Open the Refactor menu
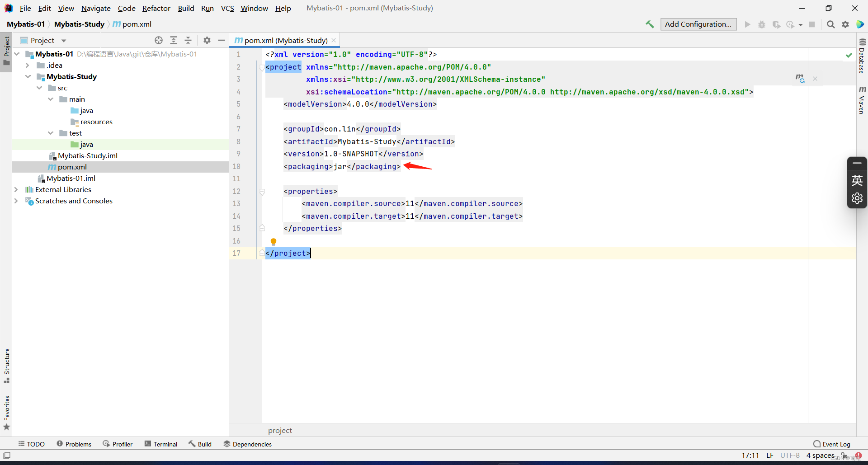Screen dimensions: 868x465 (156, 8)
